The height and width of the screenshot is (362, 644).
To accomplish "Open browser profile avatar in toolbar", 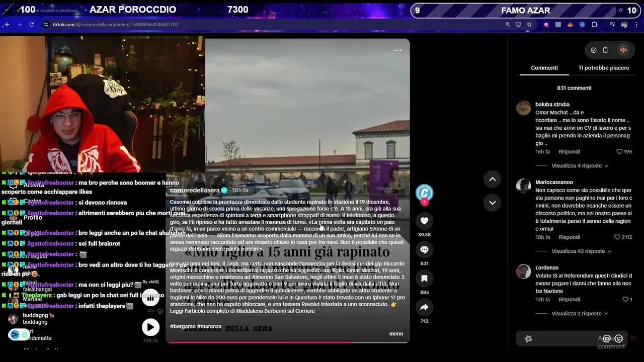I will 624,24.
